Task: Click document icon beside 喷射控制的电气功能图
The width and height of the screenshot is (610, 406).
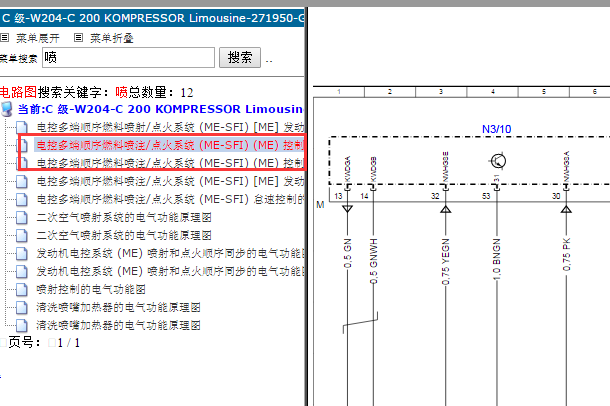Action: pos(22,289)
